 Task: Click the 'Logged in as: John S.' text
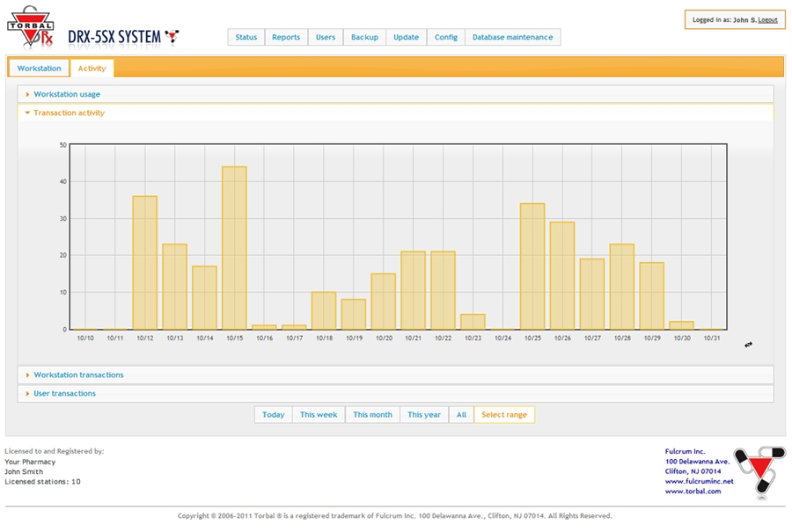tap(724, 19)
